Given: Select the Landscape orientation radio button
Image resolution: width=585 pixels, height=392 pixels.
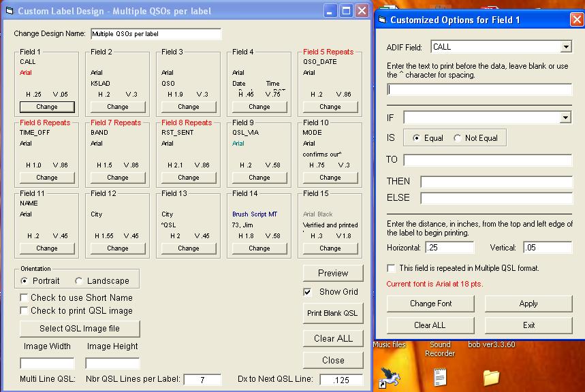Looking at the screenshot, I should [78, 280].
